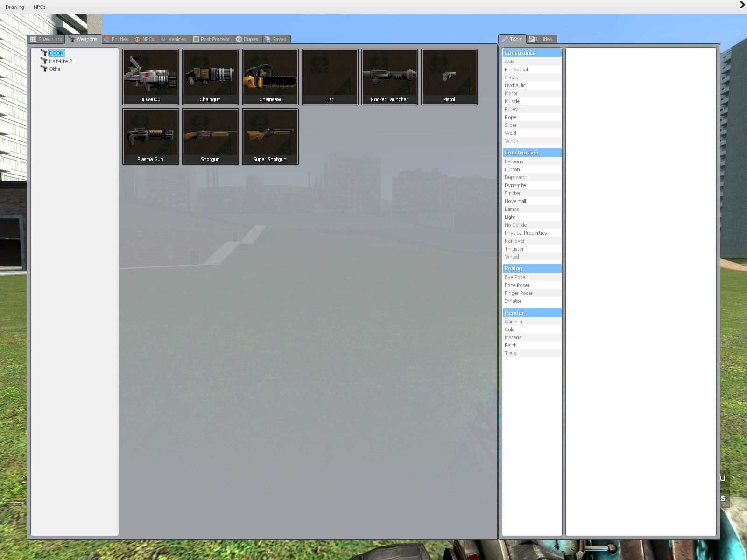Select the Physical Properties tool
Image resolution: width=747 pixels, height=560 pixels.
532,233
